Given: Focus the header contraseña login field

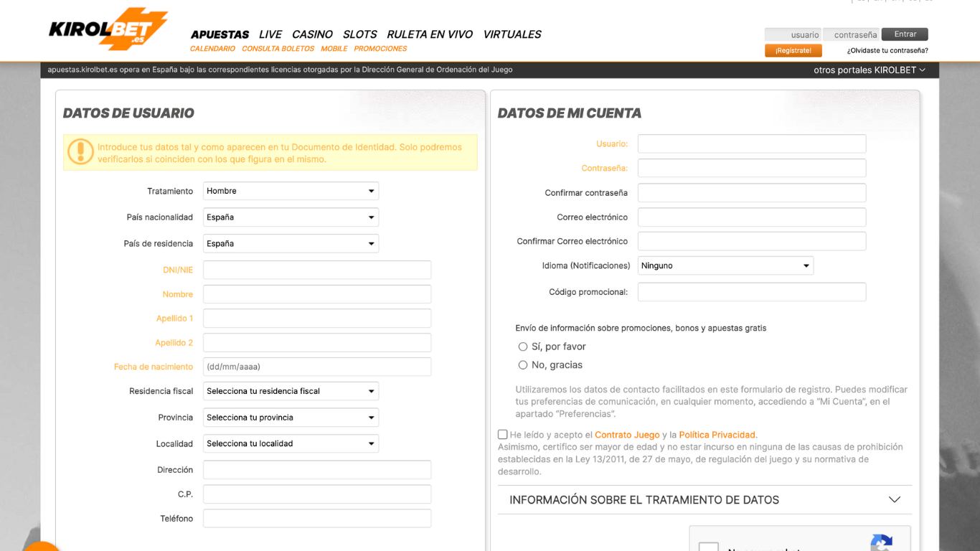Looking at the screenshot, I should pyautogui.click(x=852, y=34).
